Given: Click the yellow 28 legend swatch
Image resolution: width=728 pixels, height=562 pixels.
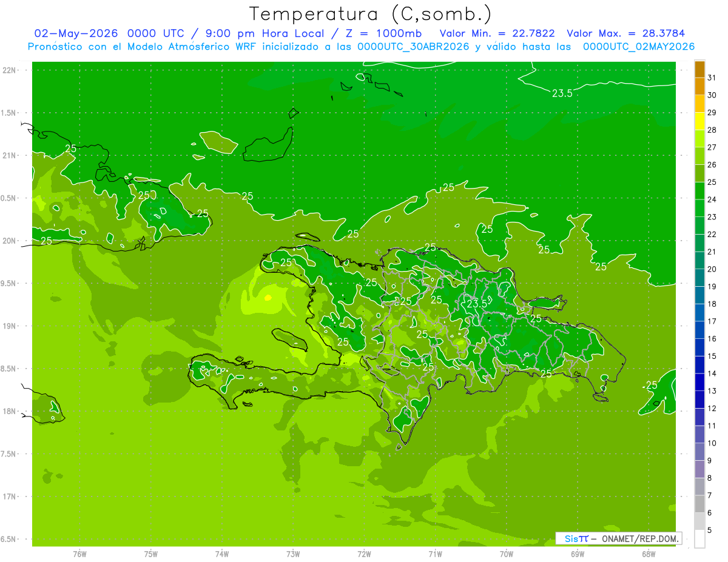Looking at the screenshot, I should coord(699,122).
